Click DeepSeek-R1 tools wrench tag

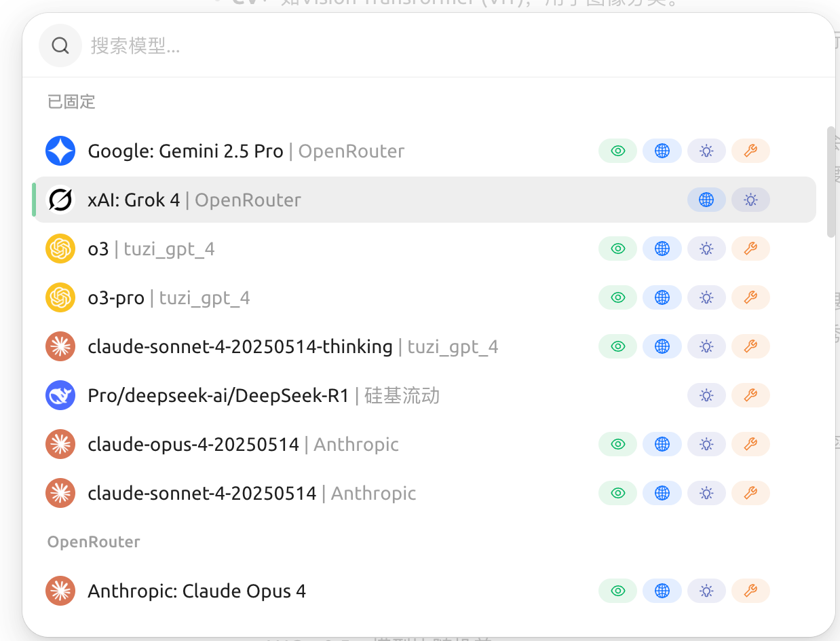[750, 395]
